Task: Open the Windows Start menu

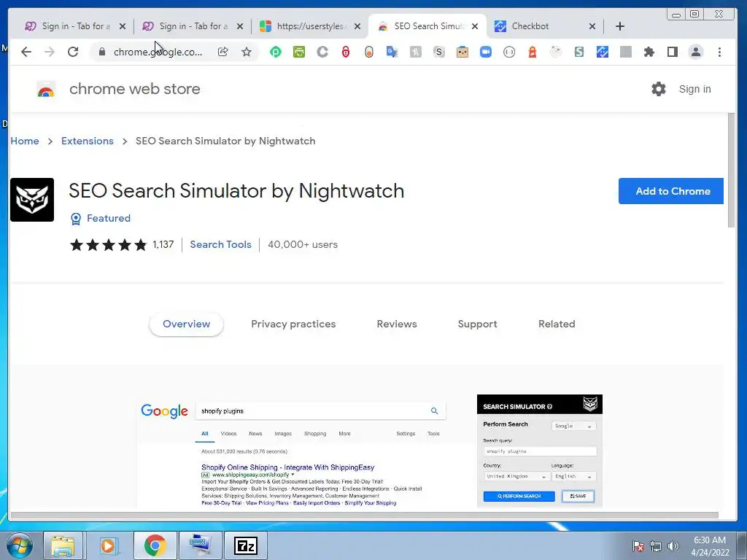Action: click(x=20, y=545)
